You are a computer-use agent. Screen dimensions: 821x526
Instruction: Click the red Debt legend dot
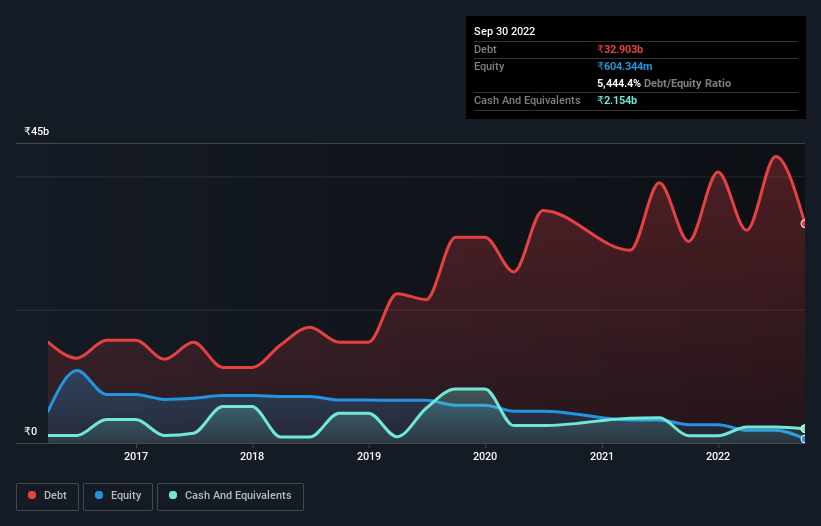32,495
